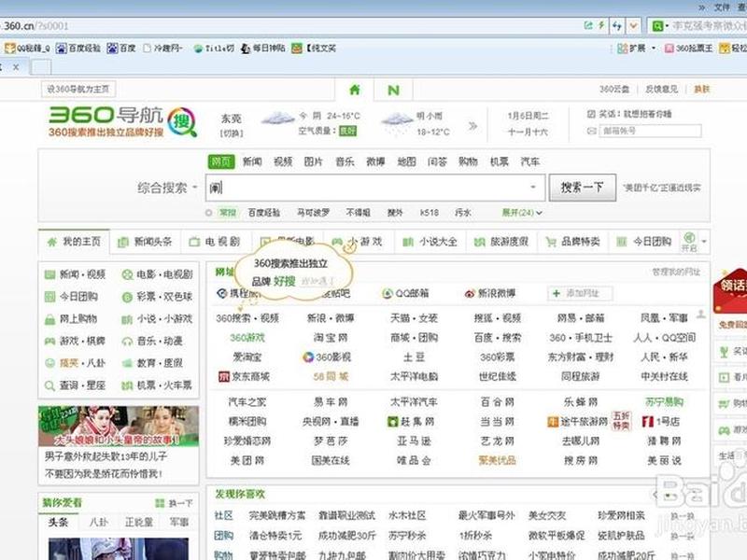Open the 携程 site icon link
The width and height of the screenshot is (747, 560).
point(238,293)
